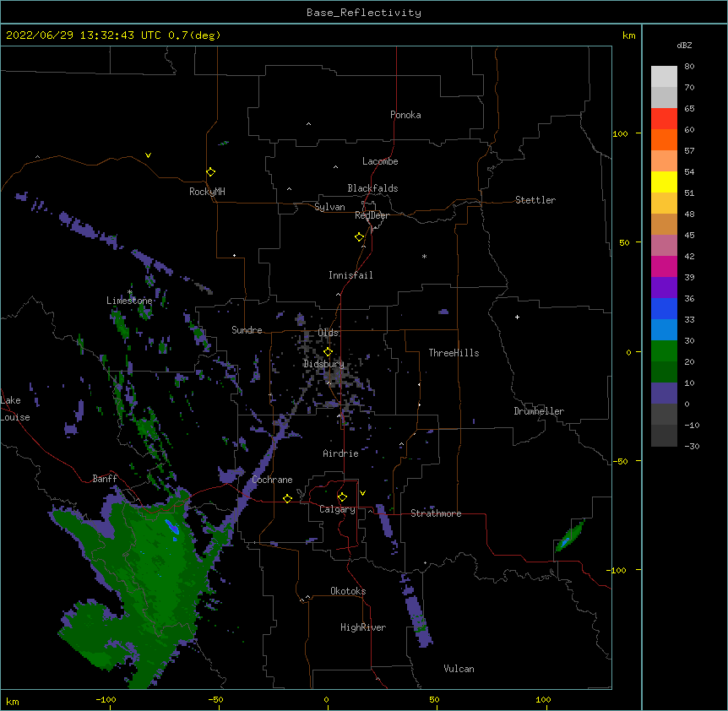Click the Banff label
Viewport: 728px width, 711px height.
(105, 479)
